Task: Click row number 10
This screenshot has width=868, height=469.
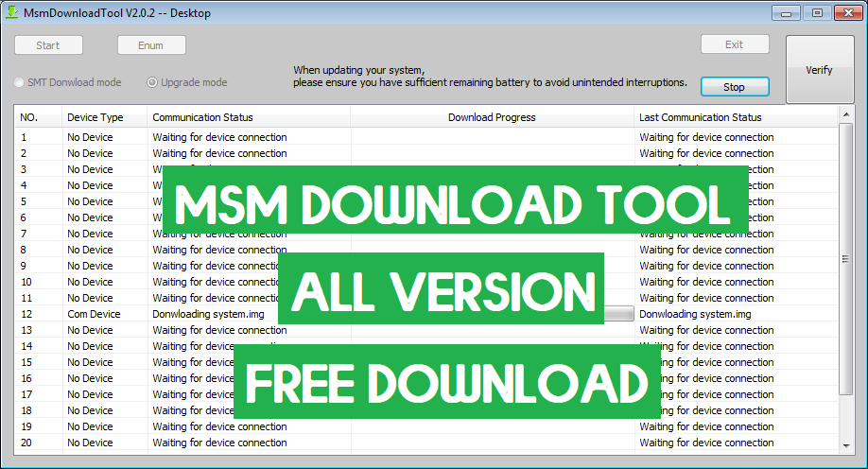Action: pyautogui.click(x=26, y=282)
